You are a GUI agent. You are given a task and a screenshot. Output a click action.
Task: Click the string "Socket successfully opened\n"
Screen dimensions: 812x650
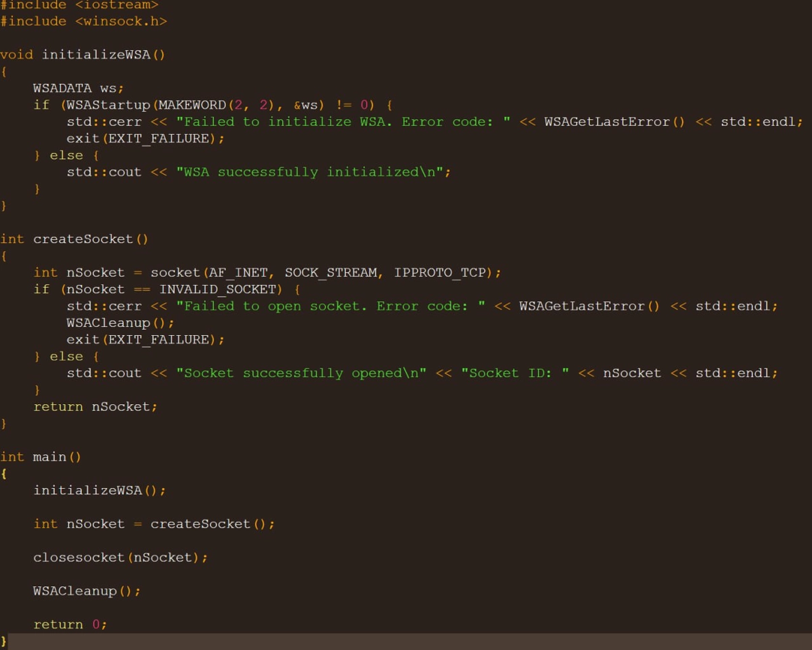[301, 373]
